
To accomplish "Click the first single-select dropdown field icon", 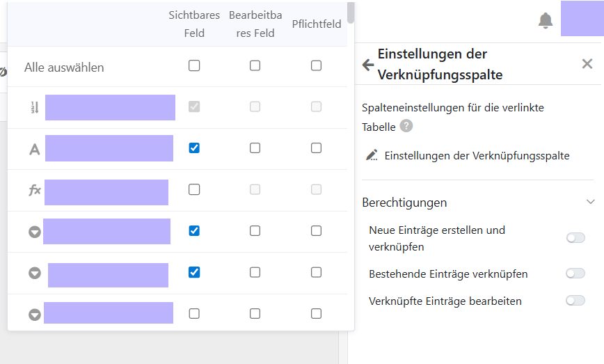I will pyautogui.click(x=34, y=232).
